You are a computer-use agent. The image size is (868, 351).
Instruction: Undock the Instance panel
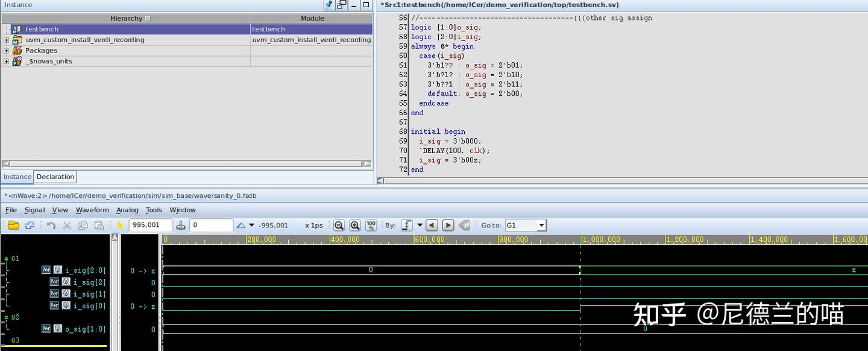[342, 5]
